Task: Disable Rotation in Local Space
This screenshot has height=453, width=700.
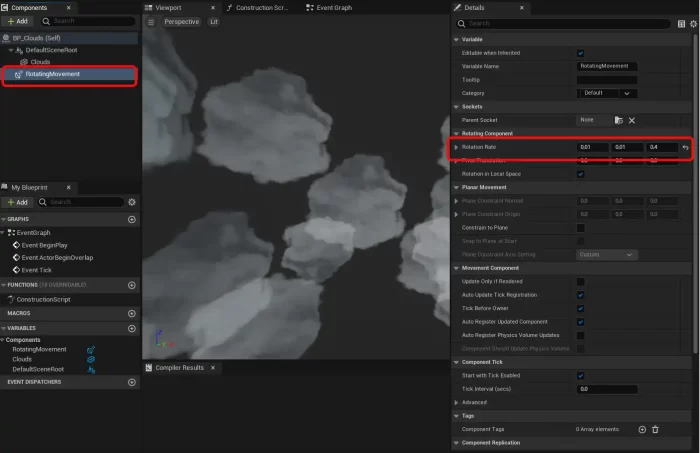Action: pyautogui.click(x=581, y=173)
